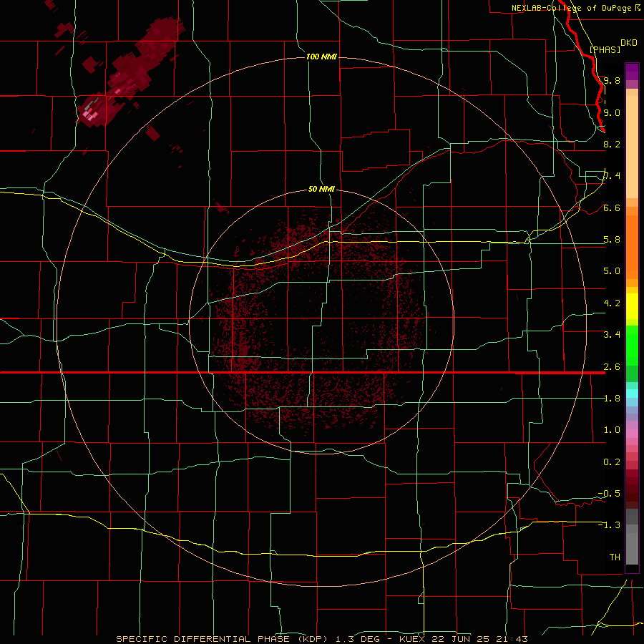This screenshot has width=644, height=644.
Task: Click the 1.8 legend value
Action: click(612, 399)
